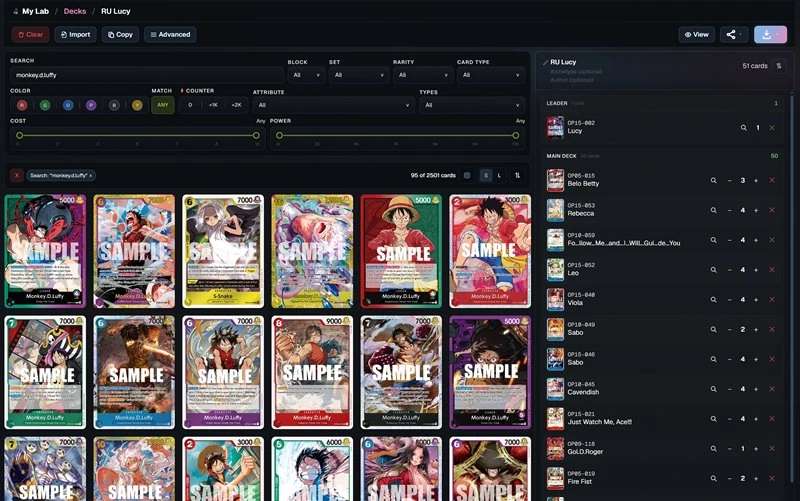Toggle the Red color filter
800x501 pixels.
pyautogui.click(x=22, y=105)
